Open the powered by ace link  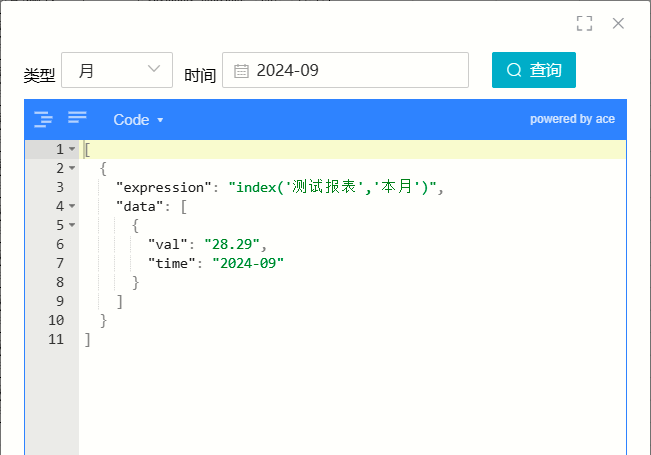[x=572, y=119]
